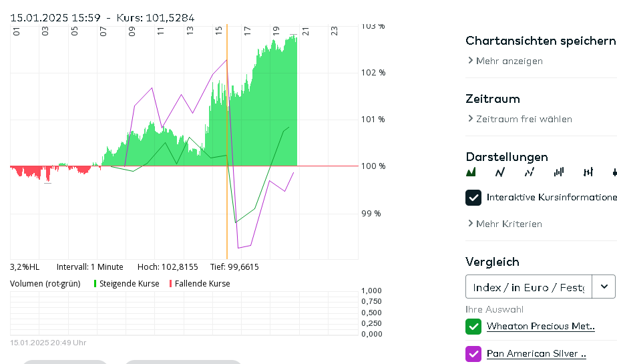Select the candlestick icon at right edge

click(614, 172)
